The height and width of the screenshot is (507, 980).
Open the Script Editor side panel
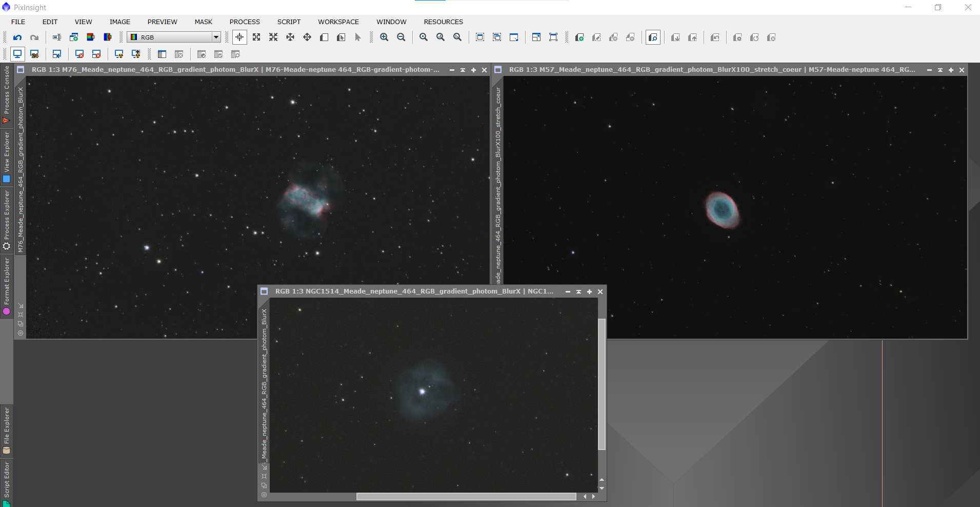click(6, 483)
